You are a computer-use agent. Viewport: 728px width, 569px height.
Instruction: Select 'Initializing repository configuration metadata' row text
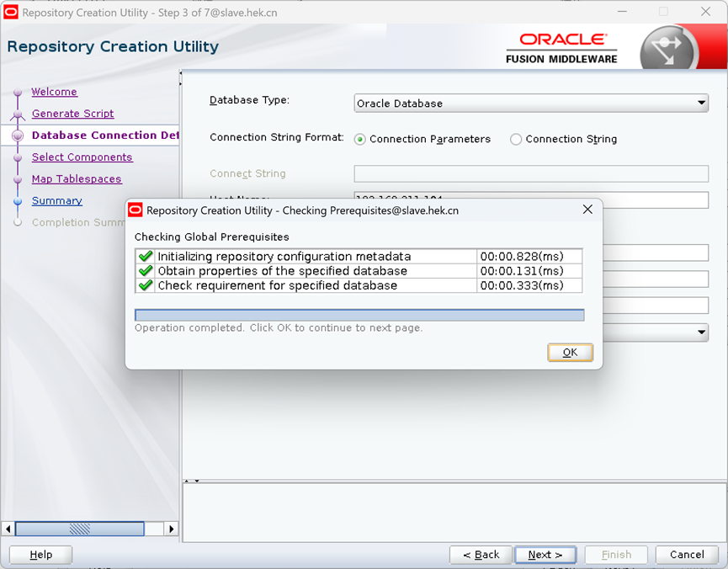tap(284, 257)
